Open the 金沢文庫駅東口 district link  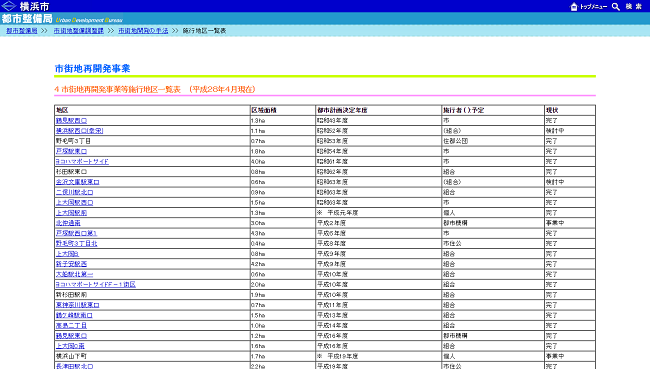click(x=78, y=182)
